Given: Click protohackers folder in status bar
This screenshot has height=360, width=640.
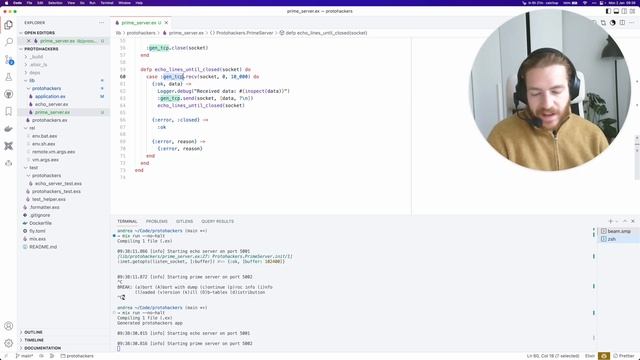Looking at the screenshot, I should [x=77, y=356].
